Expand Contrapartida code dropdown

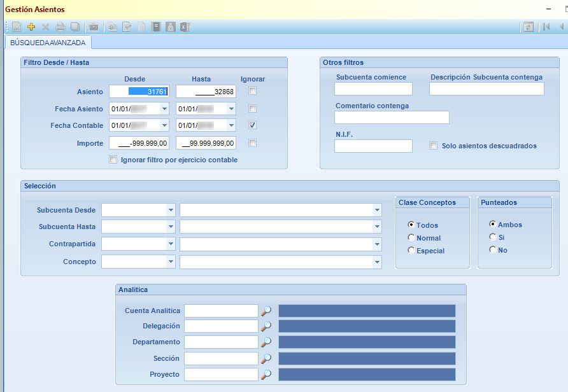tap(171, 244)
